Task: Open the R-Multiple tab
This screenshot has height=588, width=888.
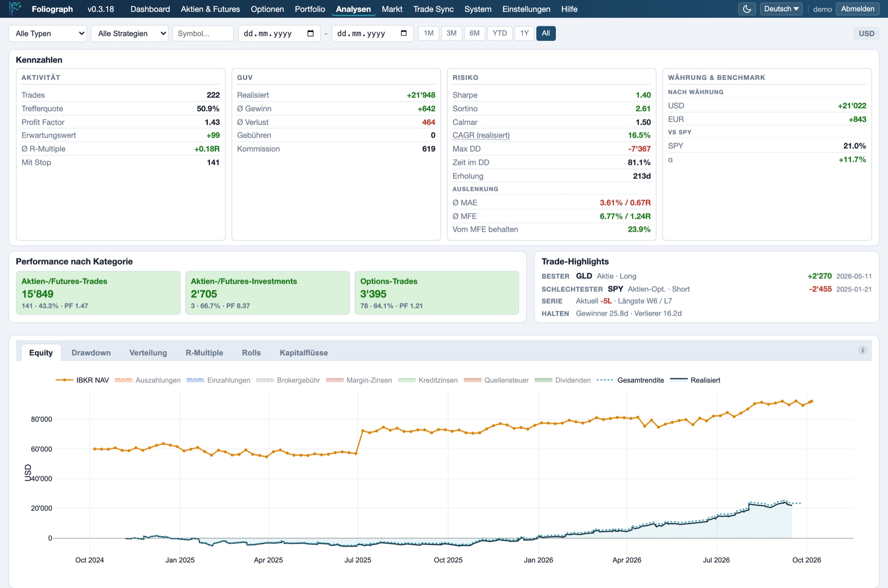Action: [204, 353]
